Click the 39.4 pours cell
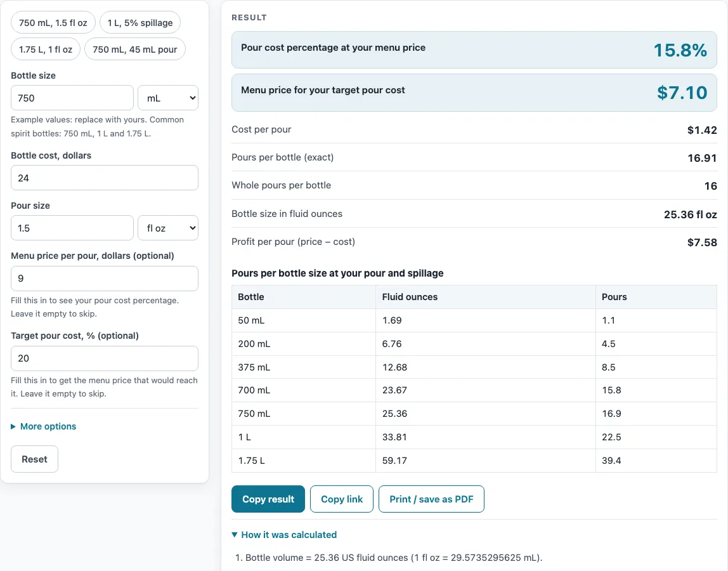This screenshot has width=728, height=571. tap(656, 461)
